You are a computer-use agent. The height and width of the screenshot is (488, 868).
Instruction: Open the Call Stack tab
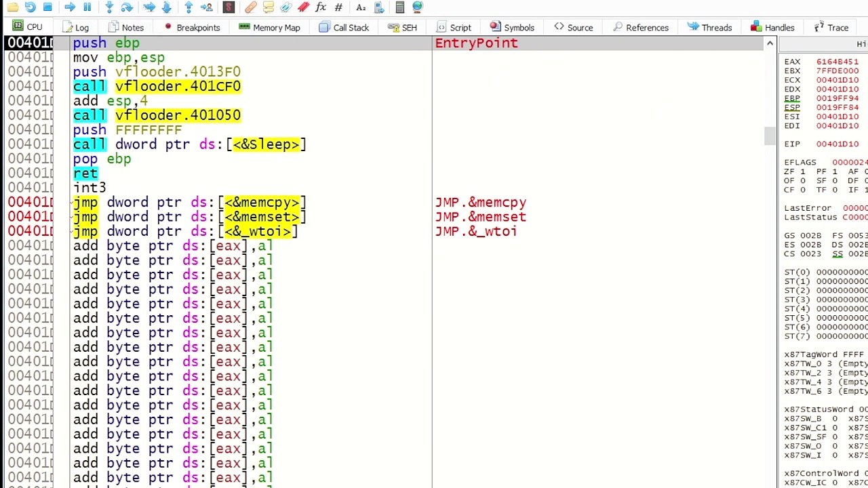pyautogui.click(x=343, y=27)
